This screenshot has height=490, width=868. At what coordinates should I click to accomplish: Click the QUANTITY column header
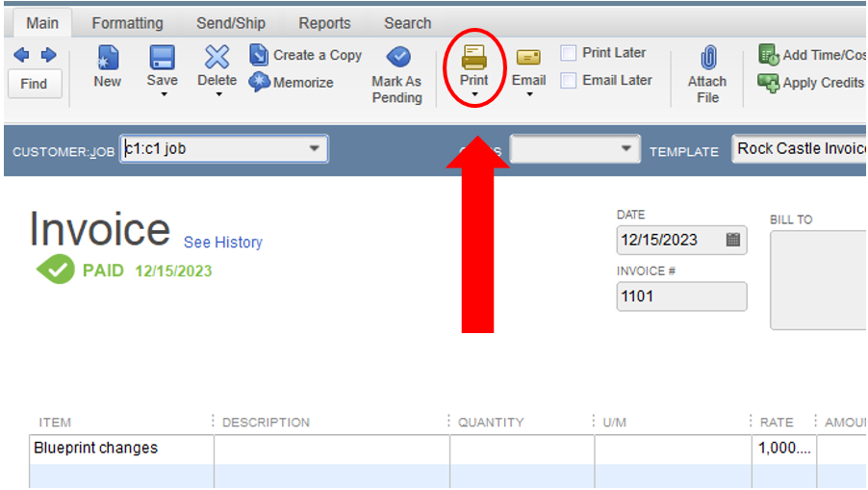point(491,423)
